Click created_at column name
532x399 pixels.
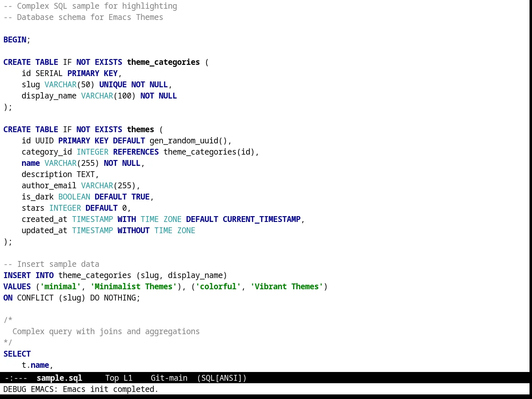click(x=44, y=219)
